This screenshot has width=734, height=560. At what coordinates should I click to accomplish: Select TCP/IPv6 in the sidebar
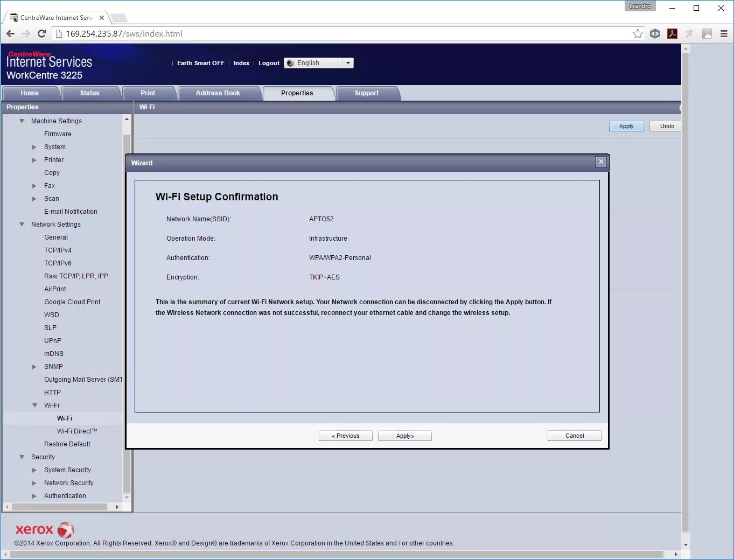(x=58, y=263)
